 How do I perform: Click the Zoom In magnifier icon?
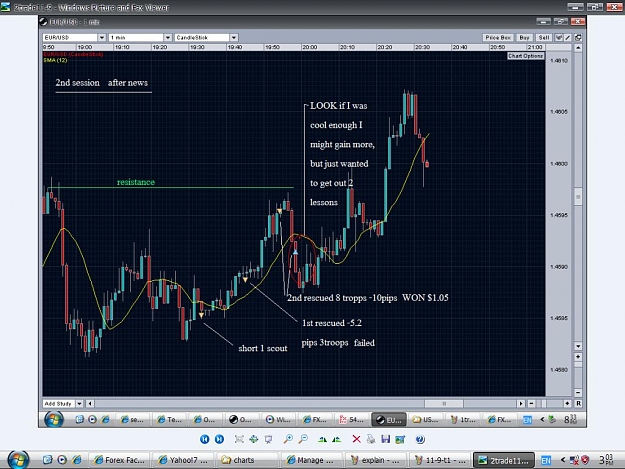288,439
